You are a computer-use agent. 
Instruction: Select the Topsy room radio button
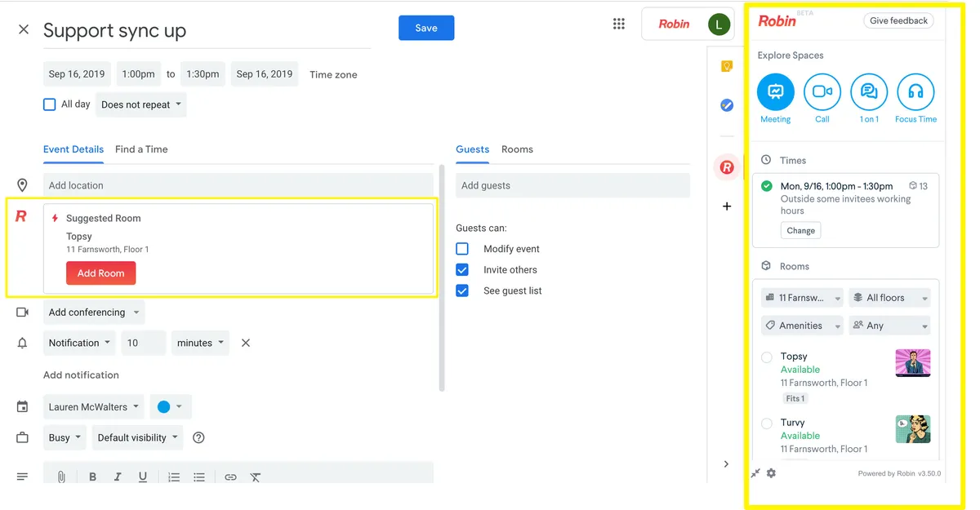(767, 357)
